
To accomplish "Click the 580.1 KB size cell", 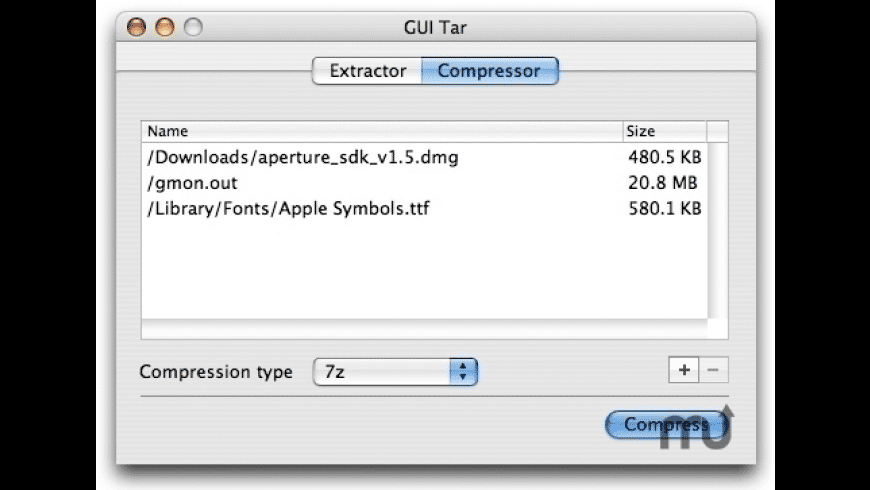I will coord(663,209).
